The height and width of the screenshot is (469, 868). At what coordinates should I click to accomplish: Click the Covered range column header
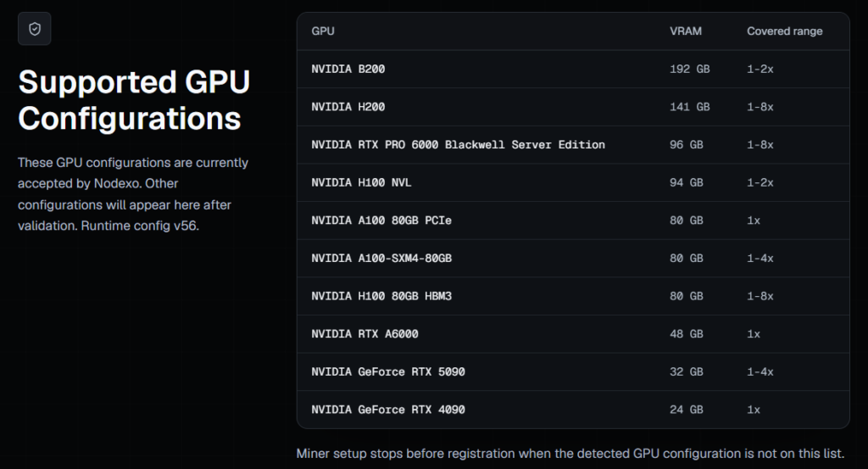click(784, 31)
